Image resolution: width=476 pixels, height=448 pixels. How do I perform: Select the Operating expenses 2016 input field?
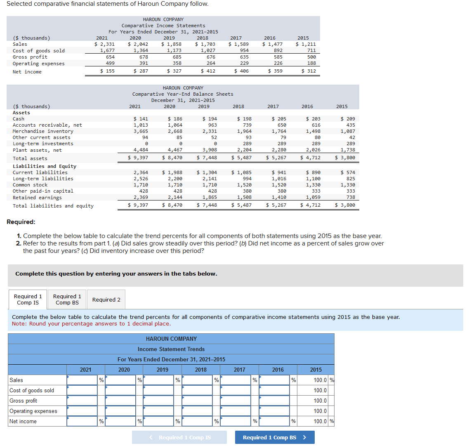(x=274, y=411)
